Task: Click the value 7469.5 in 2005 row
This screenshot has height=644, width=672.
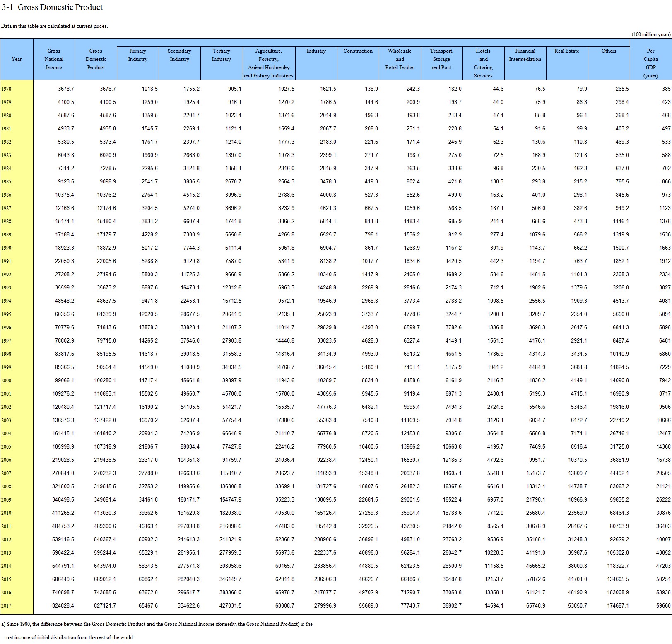Action: coord(537,447)
